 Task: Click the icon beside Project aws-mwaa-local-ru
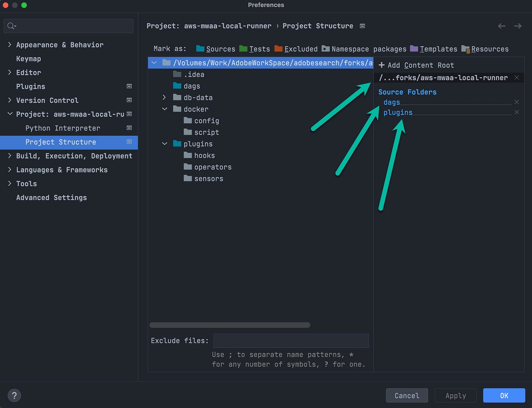tap(129, 114)
